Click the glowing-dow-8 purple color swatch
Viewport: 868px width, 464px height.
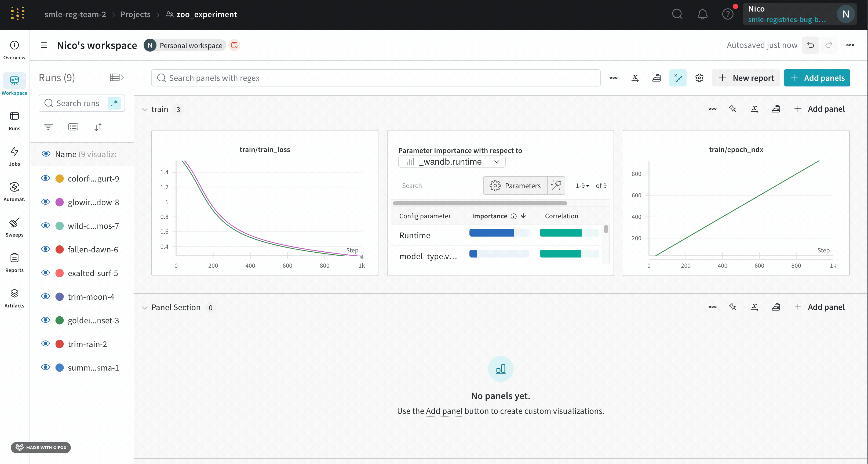point(60,202)
